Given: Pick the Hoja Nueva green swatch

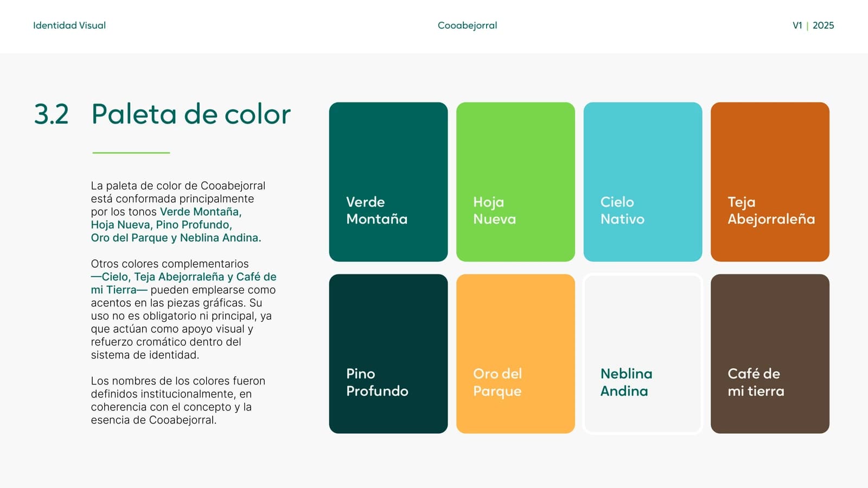Looking at the screenshot, I should (515, 182).
